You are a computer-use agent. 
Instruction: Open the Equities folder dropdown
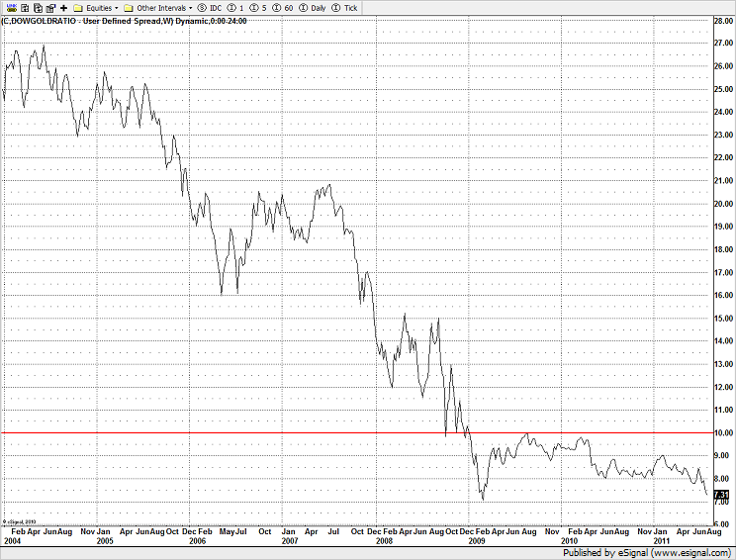pyautogui.click(x=96, y=8)
